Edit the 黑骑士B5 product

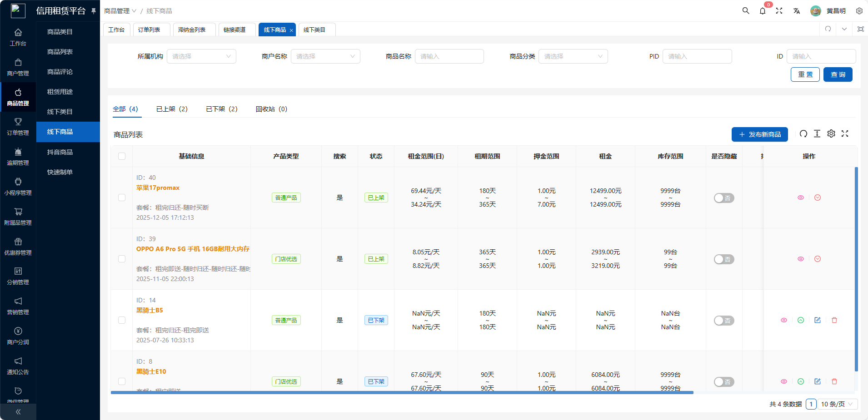(x=818, y=320)
